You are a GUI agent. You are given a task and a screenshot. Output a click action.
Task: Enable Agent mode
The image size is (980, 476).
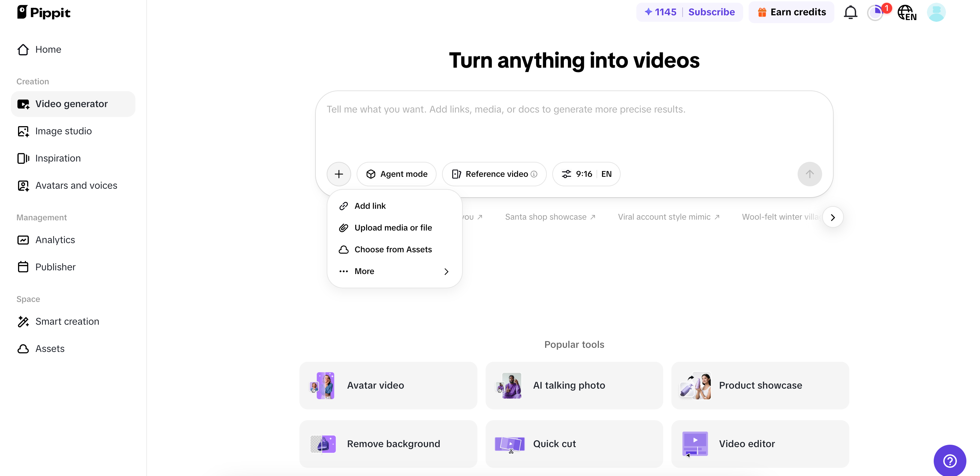[x=396, y=174]
